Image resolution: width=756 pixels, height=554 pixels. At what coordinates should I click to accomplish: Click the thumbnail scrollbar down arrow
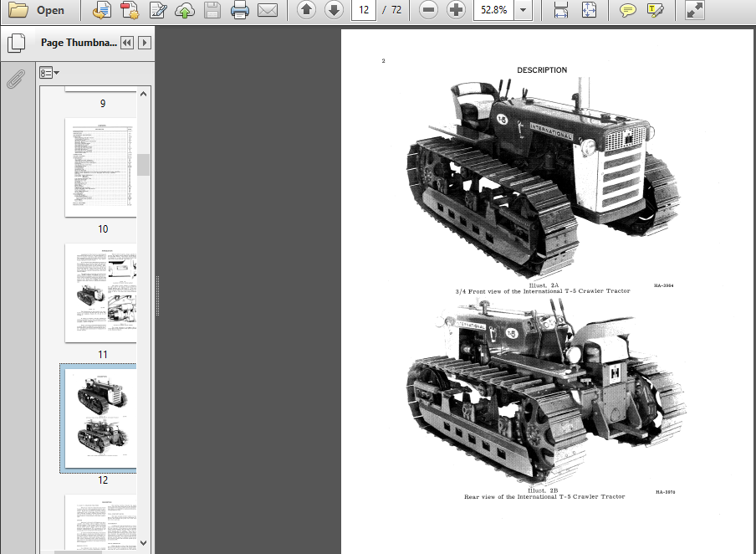tap(143, 543)
